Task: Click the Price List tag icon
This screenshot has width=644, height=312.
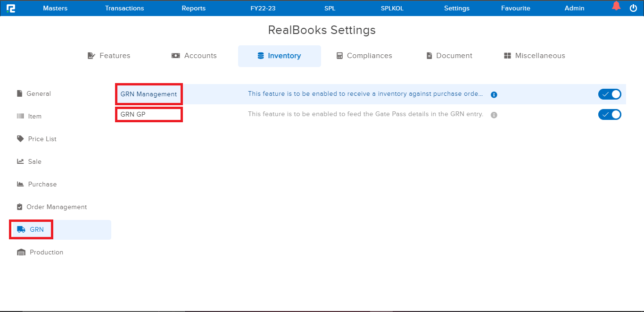Action: pos(20,139)
